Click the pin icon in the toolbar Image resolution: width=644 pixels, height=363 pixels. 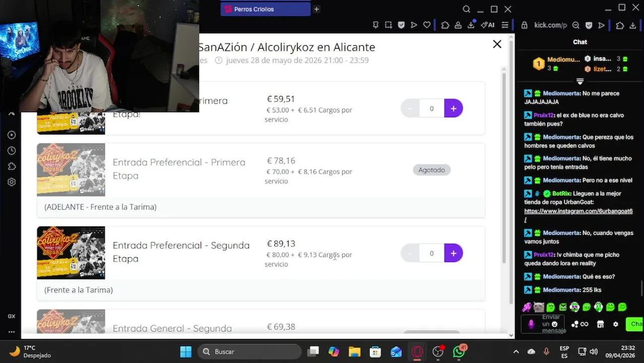click(x=375, y=25)
